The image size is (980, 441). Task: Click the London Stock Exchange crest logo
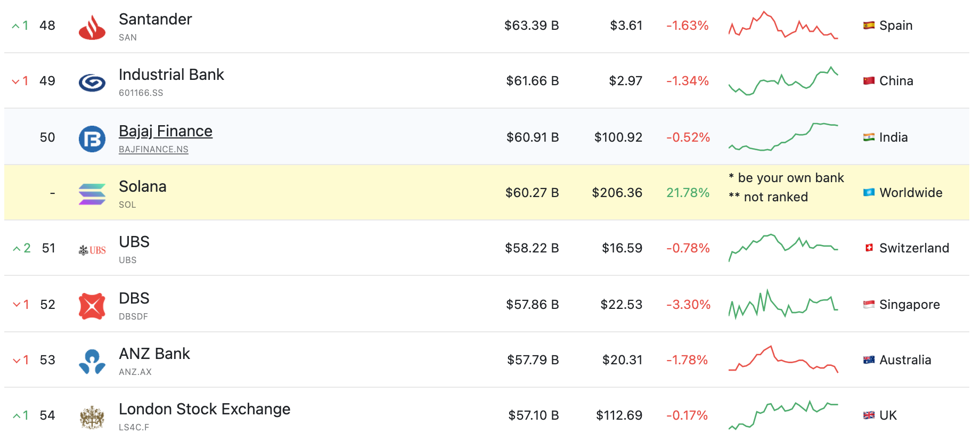click(92, 417)
